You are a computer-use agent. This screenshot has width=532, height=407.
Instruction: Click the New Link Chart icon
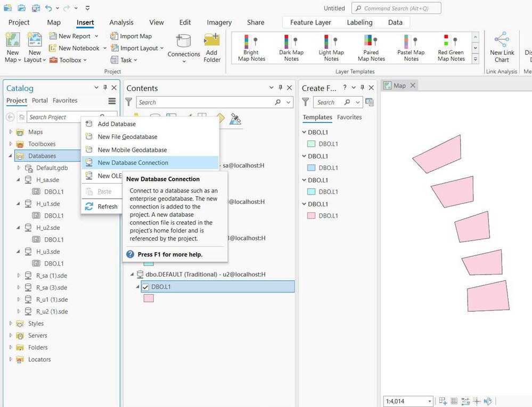pos(502,40)
